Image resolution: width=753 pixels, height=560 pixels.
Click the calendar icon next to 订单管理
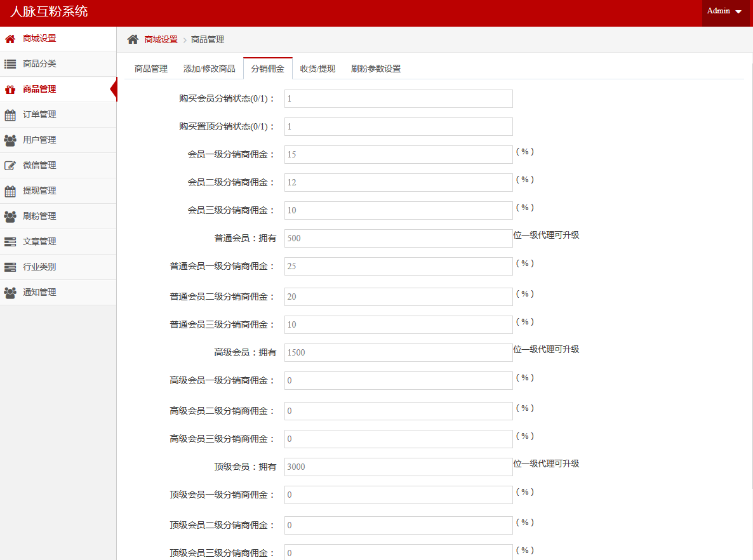coord(10,115)
